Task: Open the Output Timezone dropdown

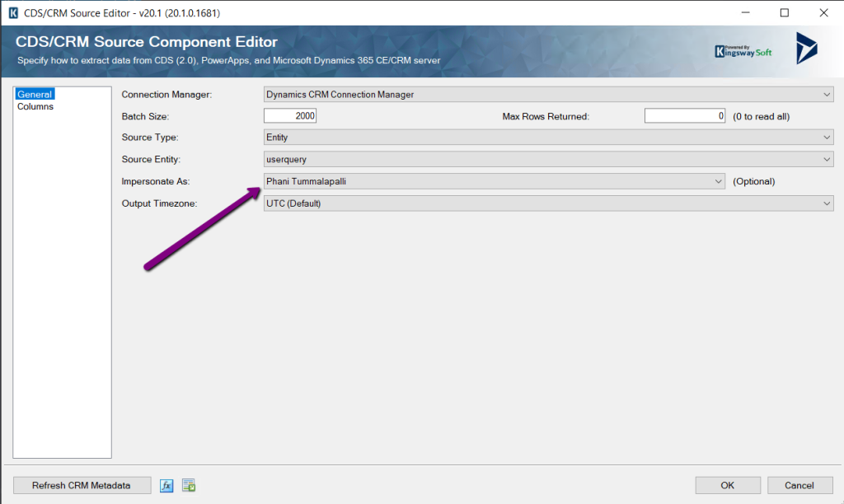Action: click(548, 203)
